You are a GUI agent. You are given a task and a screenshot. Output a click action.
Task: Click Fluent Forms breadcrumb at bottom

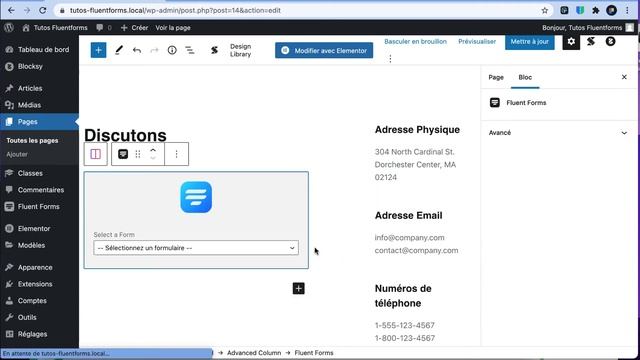pos(314,353)
